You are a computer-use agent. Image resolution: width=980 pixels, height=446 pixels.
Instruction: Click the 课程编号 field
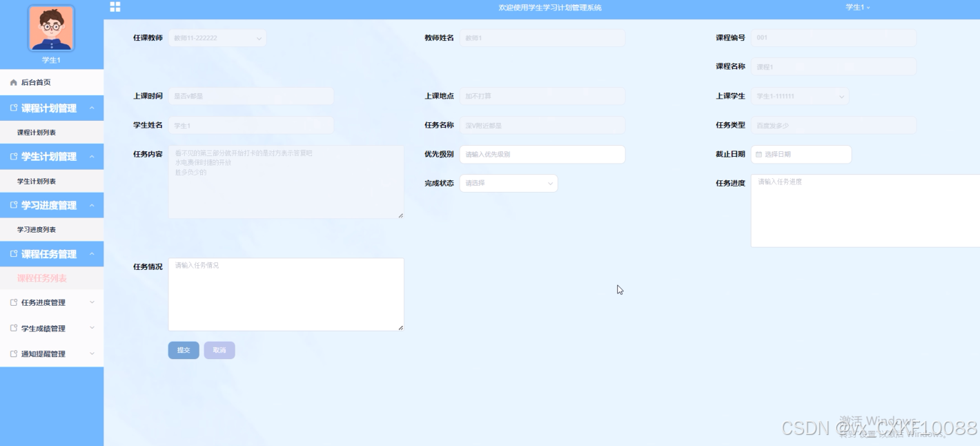coord(834,38)
